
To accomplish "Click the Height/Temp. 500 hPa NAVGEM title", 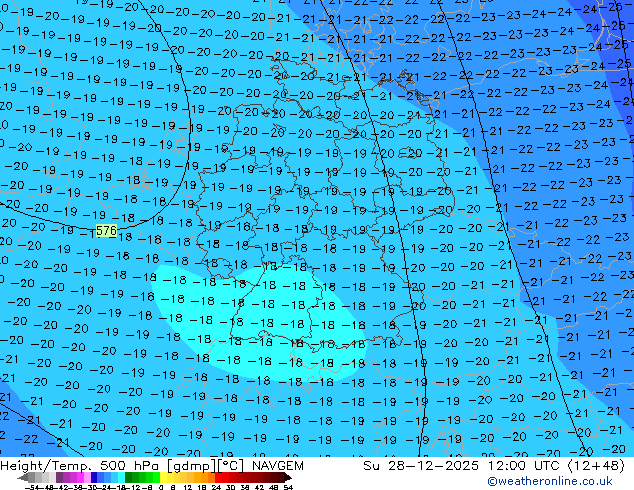I will pyautogui.click(x=152, y=466).
